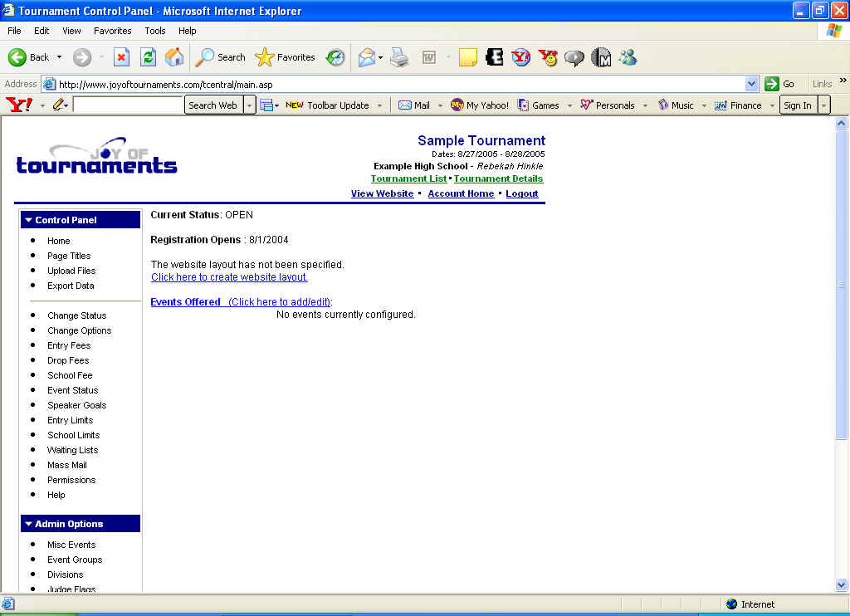
Task: Select Entry Fees in the sidebar
Action: point(69,345)
